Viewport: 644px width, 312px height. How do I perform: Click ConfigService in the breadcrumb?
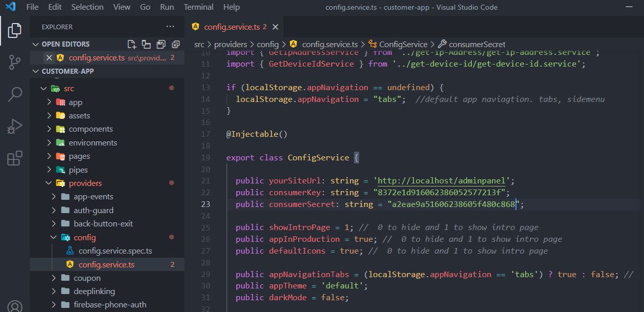pos(403,45)
